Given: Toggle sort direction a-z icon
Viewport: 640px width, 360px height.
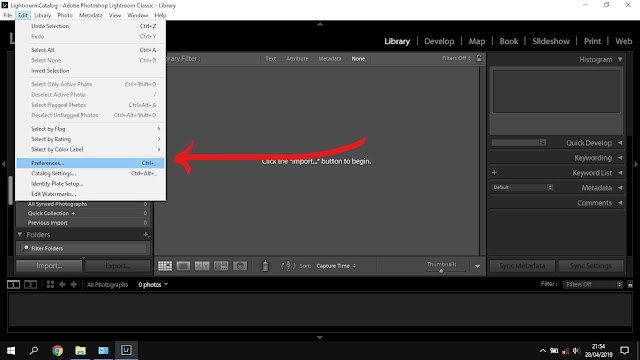Looking at the screenshot, I should coord(288,266).
